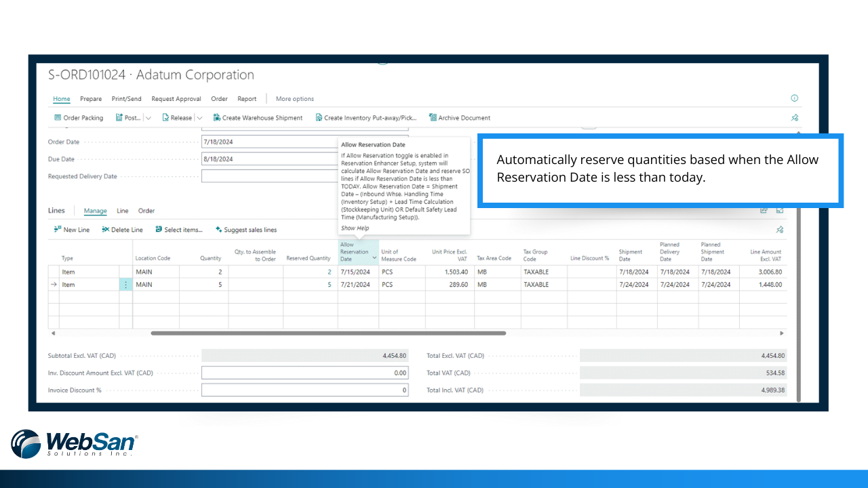Click the 1,448.00 line amount cell

tap(763, 285)
